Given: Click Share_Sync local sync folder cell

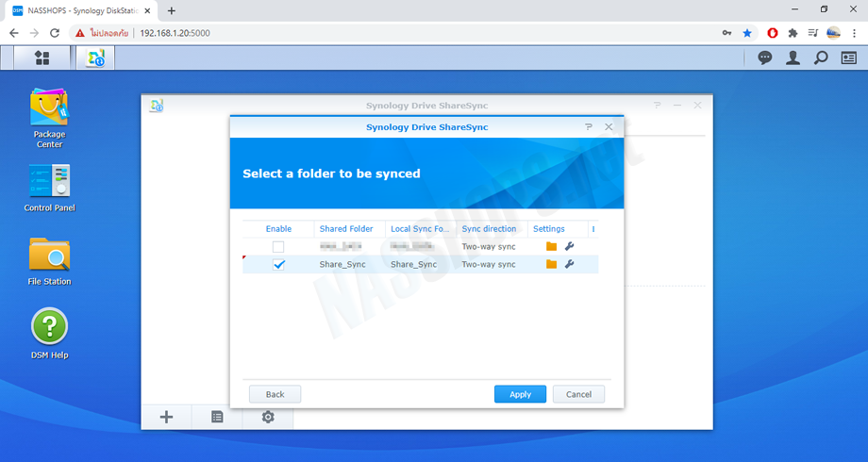Looking at the screenshot, I should point(413,265).
